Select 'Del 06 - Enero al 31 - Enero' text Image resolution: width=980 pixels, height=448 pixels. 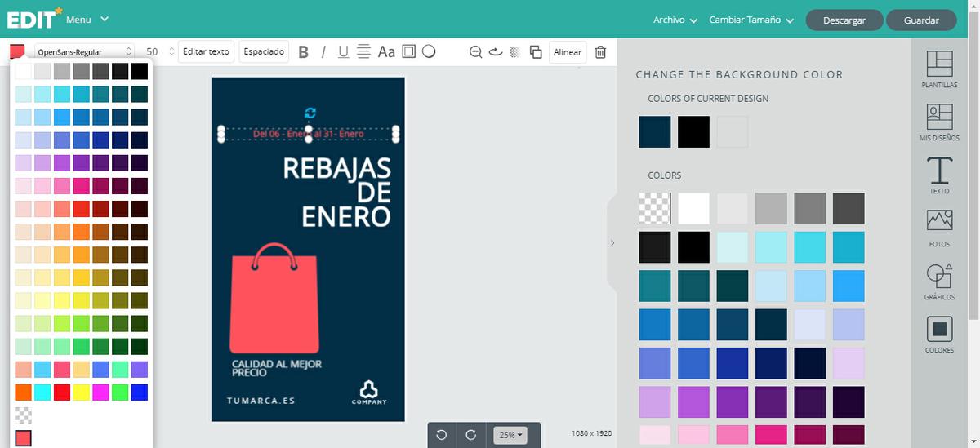pos(309,133)
